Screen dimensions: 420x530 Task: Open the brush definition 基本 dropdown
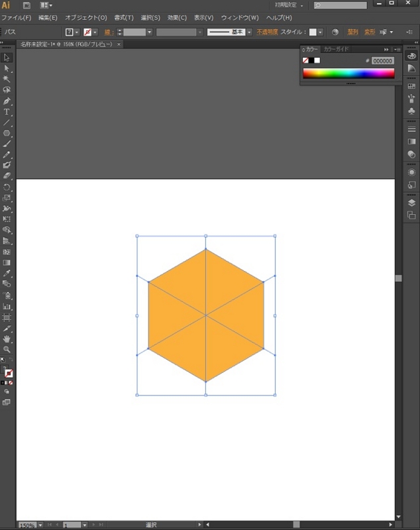click(249, 32)
